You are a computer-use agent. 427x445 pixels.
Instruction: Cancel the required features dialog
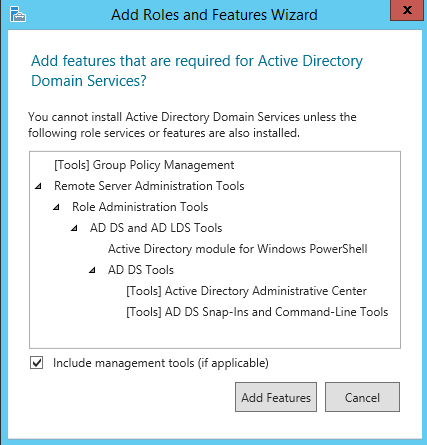(362, 397)
